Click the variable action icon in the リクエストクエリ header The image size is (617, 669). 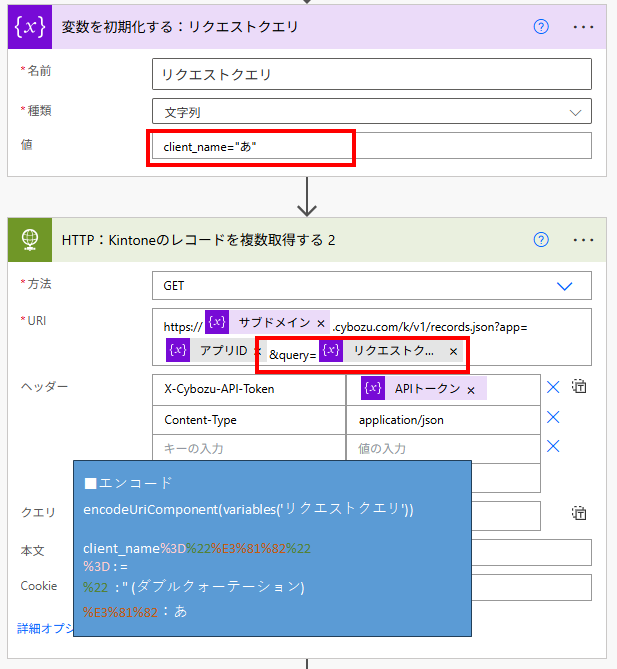click(x=30, y=27)
